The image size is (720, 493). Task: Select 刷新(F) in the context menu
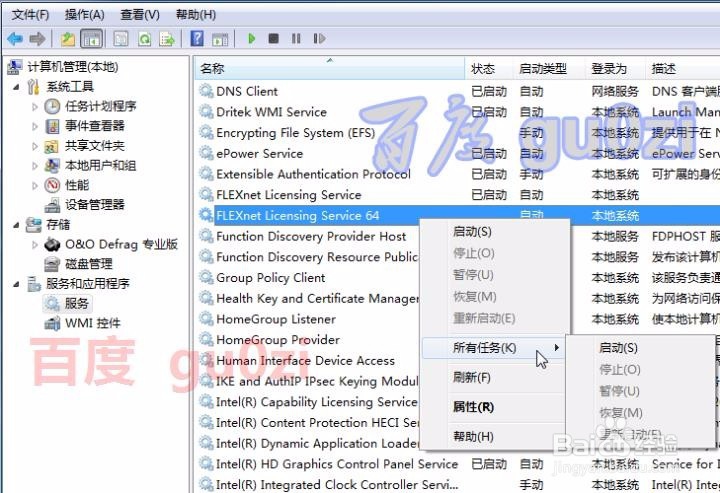coord(472,377)
